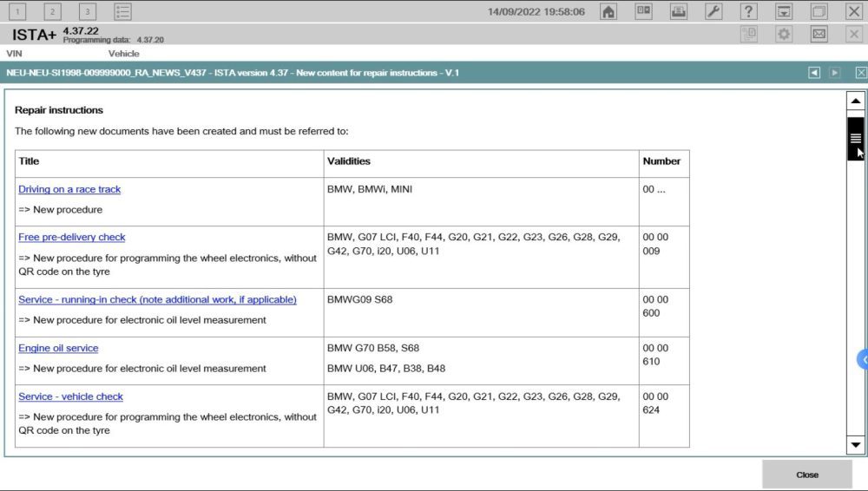The width and height of the screenshot is (868, 491).
Task: Click the document title header bar text
Action: (233, 73)
